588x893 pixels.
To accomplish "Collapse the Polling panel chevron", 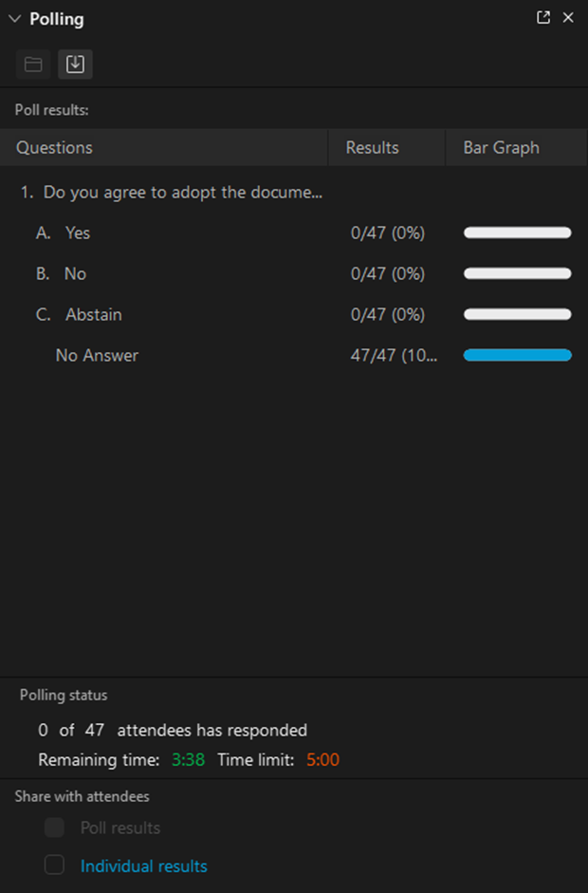I will pyautogui.click(x=15, y=19).
